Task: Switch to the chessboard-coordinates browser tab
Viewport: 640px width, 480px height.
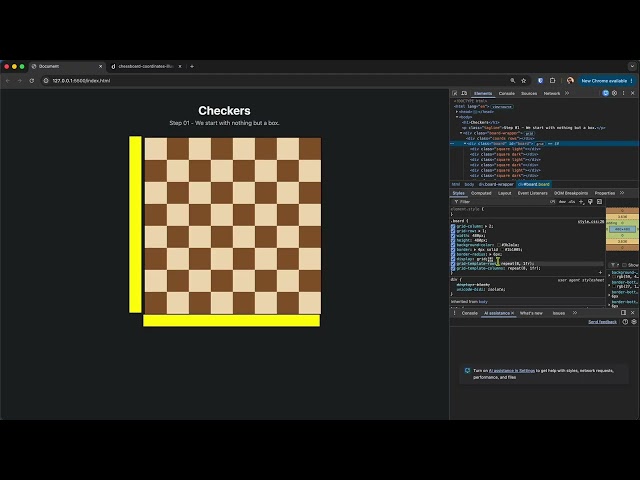Action: [146, 66]
